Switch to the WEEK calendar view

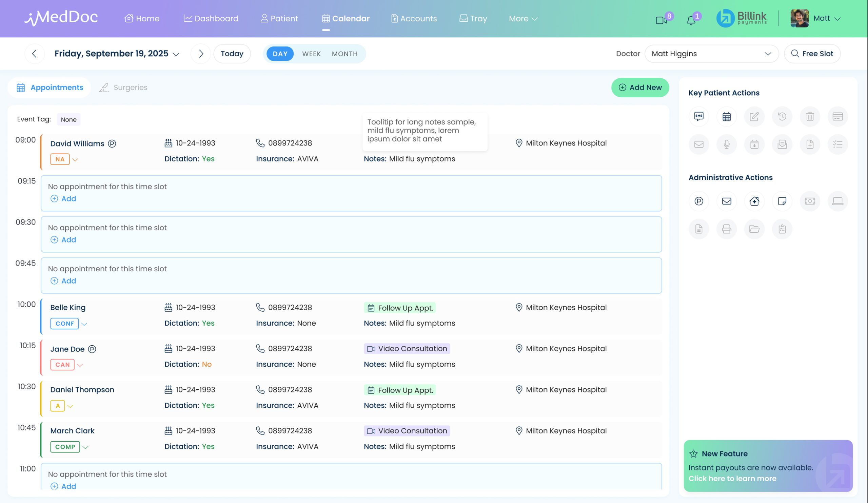click(x=311, y=53)
